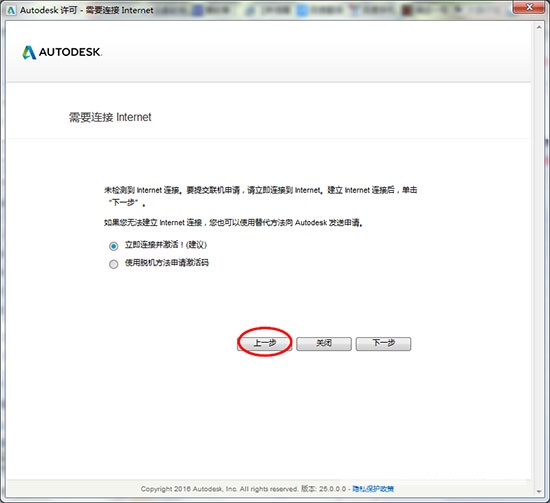Click the 关闭 (Close) button
Image resolution: width=550 pixels, height=503 pixels.
324,343
